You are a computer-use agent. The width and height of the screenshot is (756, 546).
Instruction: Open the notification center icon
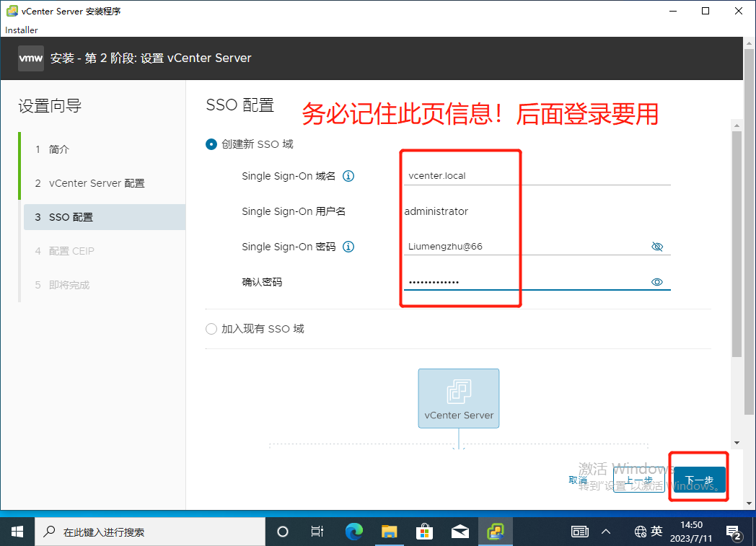734,532
